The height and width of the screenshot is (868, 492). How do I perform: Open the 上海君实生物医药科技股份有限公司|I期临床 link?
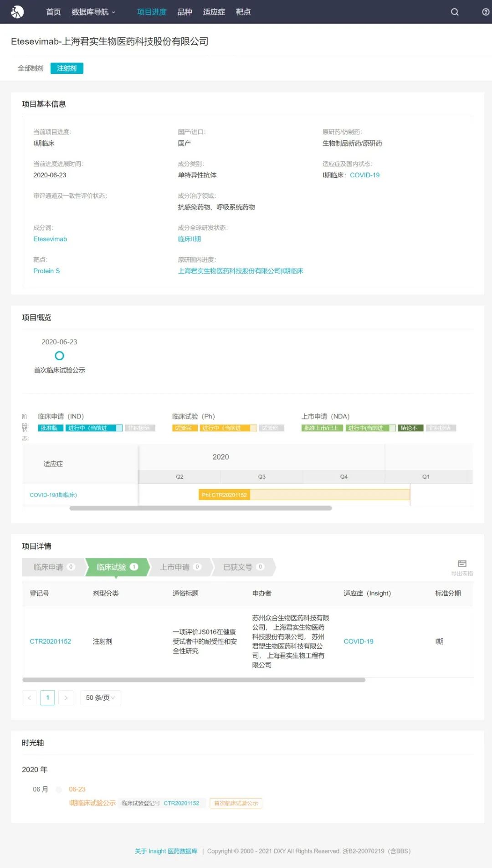[x=241, y=271]
